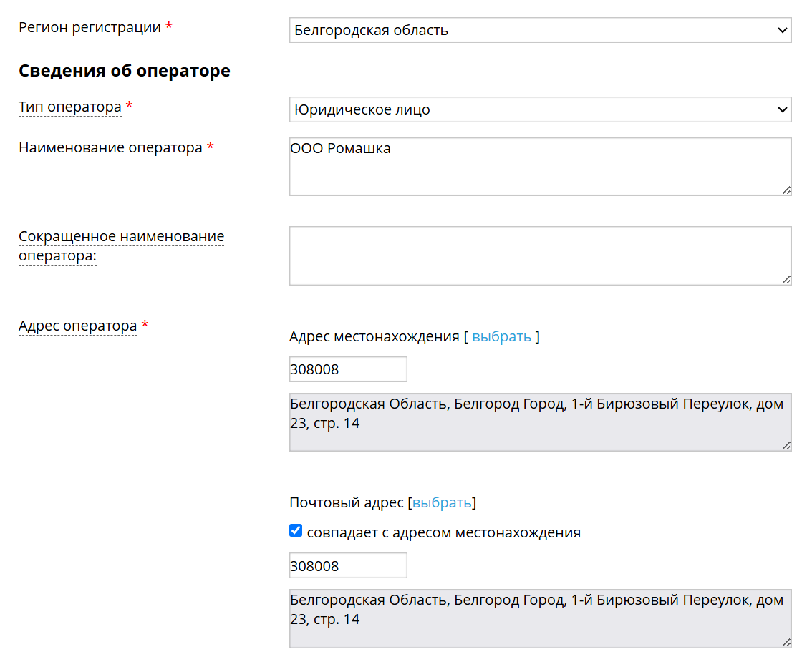Viewport: 807px width, 672px height.
Task: Select the location address text with Бирюзовый Переулок
Action: [540, 422]
